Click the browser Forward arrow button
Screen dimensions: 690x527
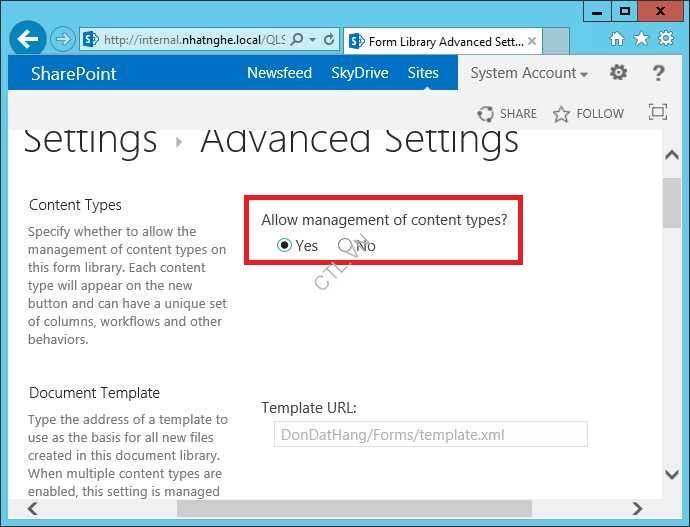62,40
